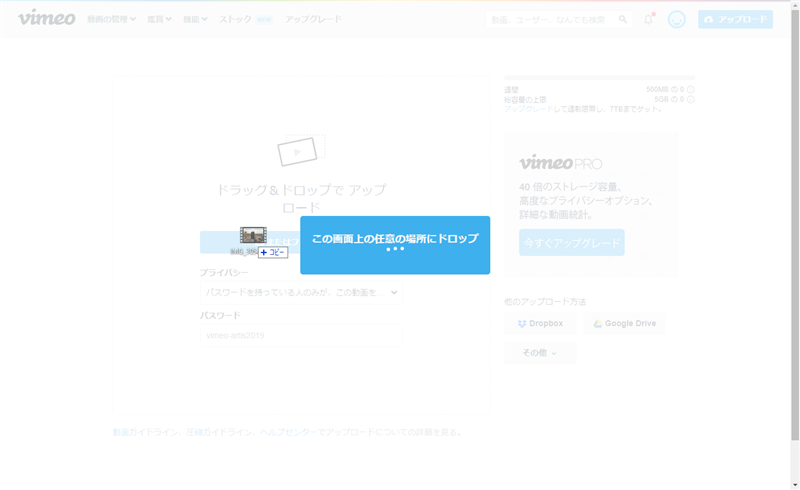Click the この画面上の任意の場所にドロップ overlay
Image resolution: width=800 pixels, height=490 pixels.
click(395, 245)
